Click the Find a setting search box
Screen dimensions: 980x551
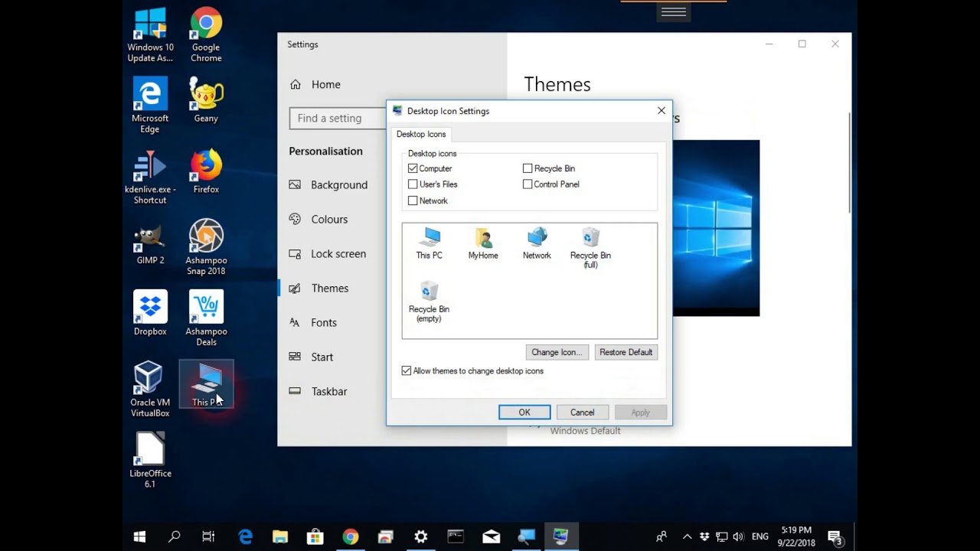[x=338, y=119]
